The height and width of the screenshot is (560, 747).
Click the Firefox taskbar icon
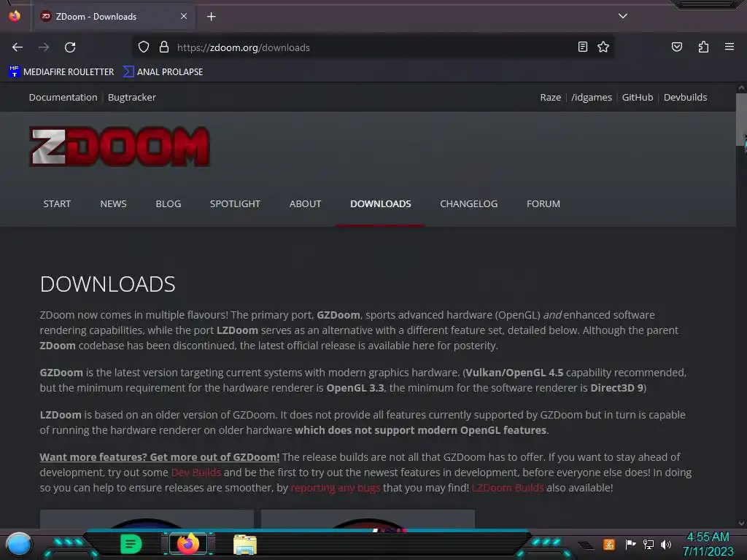pos(187,544)
